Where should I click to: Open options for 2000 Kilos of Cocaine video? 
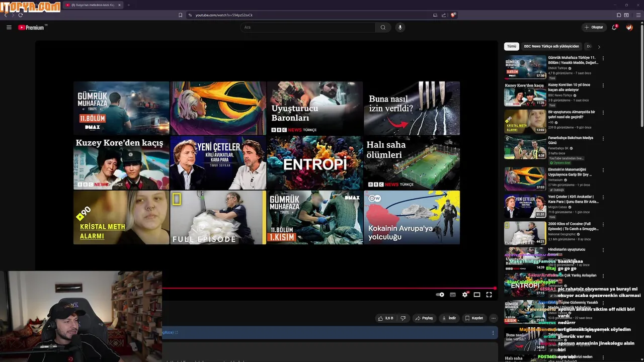(603, 224)
